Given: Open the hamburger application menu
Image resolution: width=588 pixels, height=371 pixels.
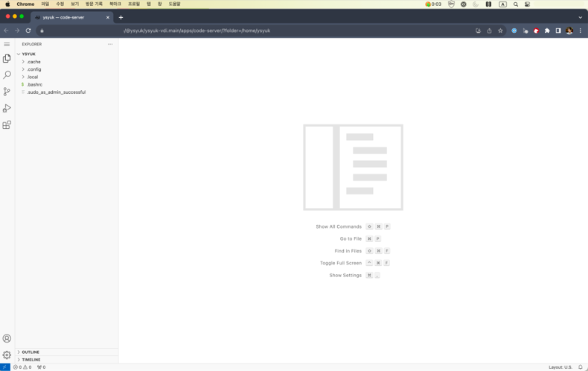Looking at the screenshot, I should coord(7,44).
